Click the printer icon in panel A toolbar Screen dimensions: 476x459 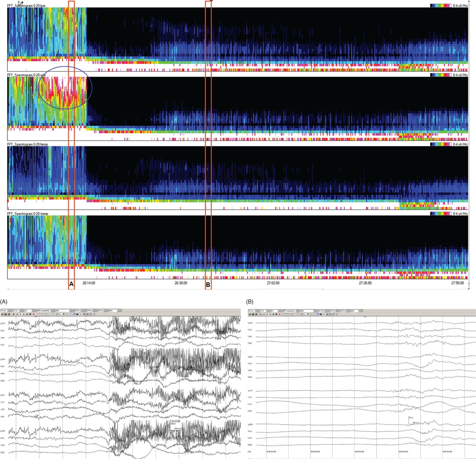pyautogui.click(x=9, y=314)
